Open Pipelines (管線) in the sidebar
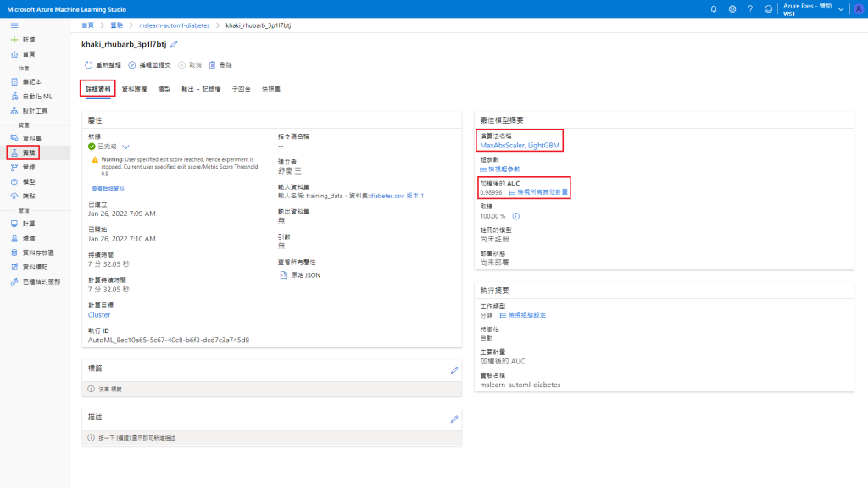 [23, 167]
